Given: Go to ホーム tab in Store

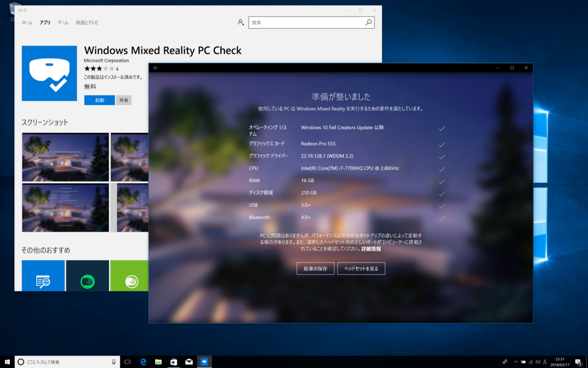Looking at the screenshot, I should tap(27, 22).
